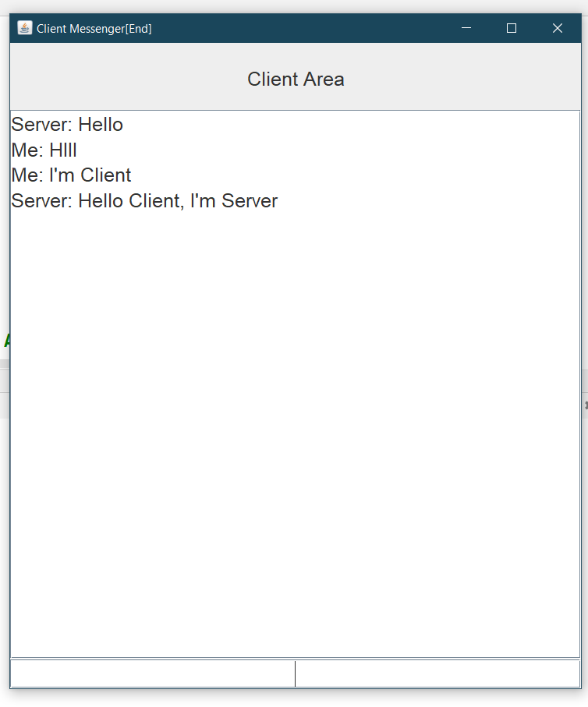
Task: Select the 'Me: HIII' chat message
Action: (x=44, y=150)
